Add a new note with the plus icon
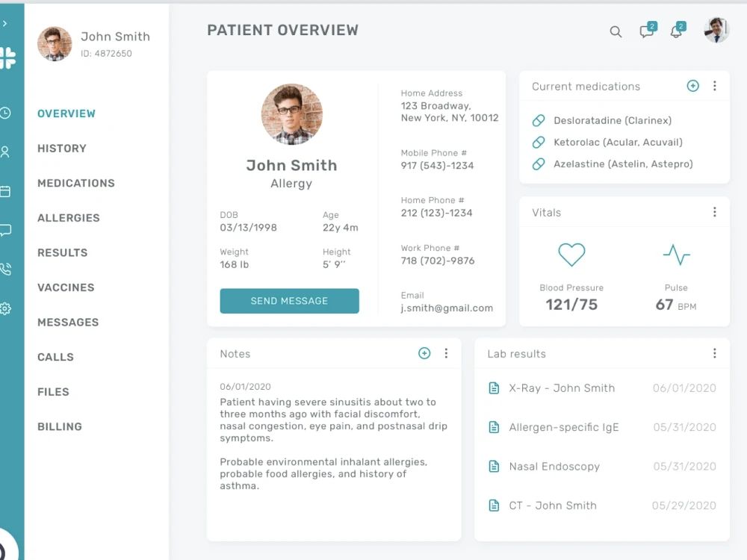Image resolution: width=747 pixels, height=560 pixels. (424, 353)
